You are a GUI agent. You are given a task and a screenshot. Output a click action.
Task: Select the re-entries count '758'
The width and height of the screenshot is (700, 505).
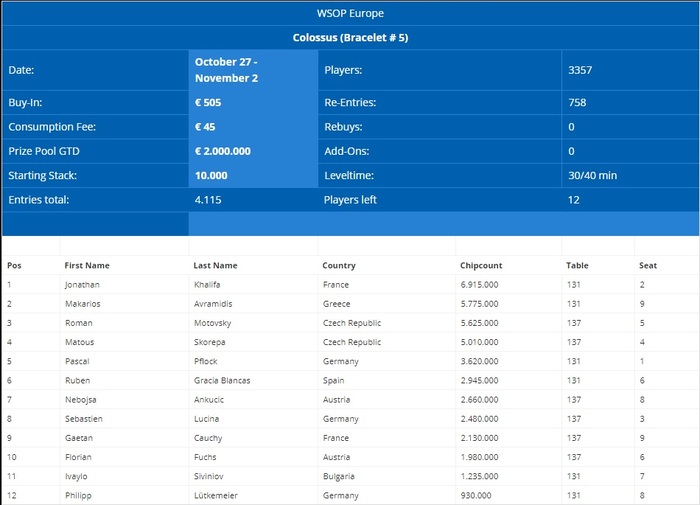(x=577, y=103)
